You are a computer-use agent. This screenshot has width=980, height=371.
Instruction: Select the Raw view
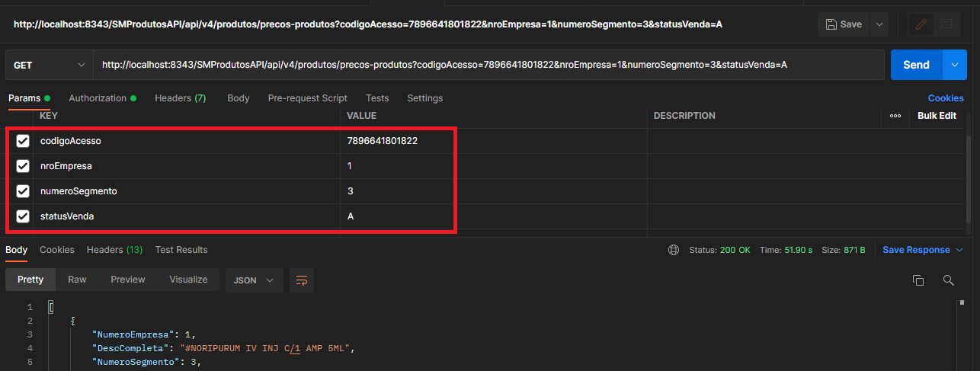tap(77, 280)
